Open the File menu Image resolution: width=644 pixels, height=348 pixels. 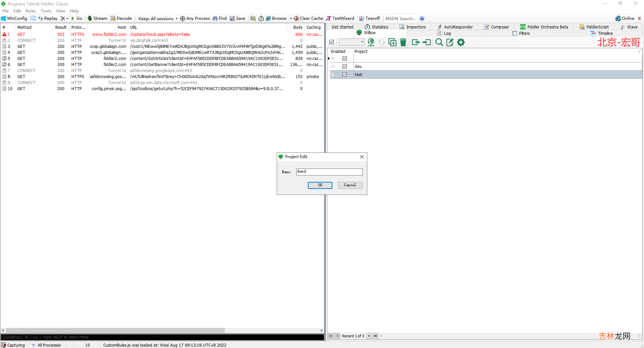tap(6, 11)
